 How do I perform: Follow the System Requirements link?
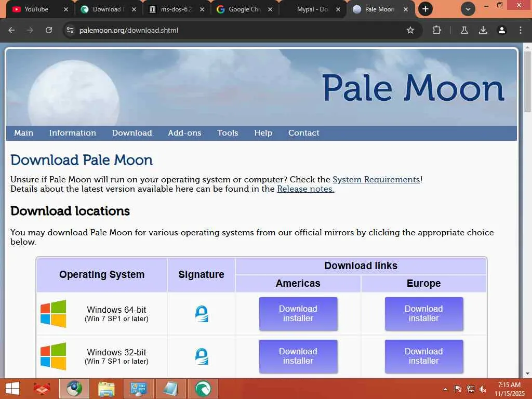pyautogui.click(x=376, y=179)
